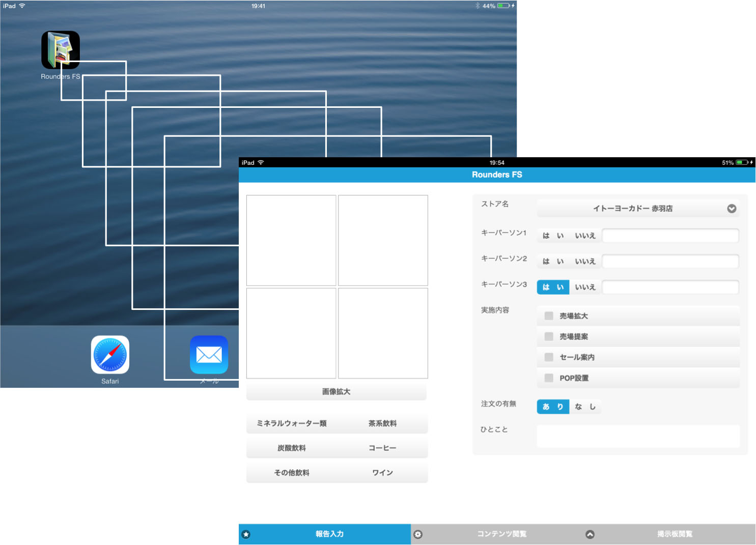
Task: Click dropdown arrow beside イトーヨーカドー 赤羽店
Action: [732, 209]
